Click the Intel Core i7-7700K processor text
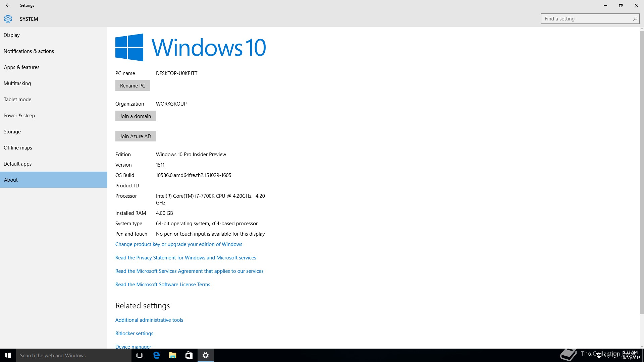This screenshot has width=644, height=362. tap(210, 199)
